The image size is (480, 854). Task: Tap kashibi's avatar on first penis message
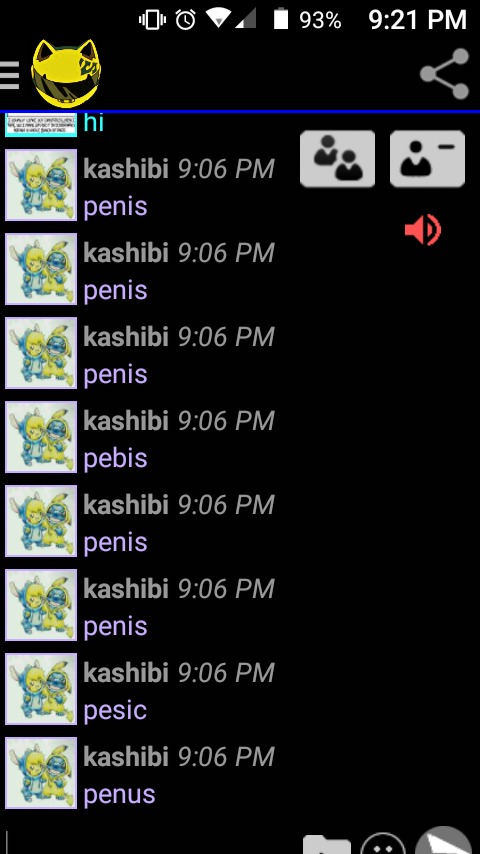pos(41,185)
